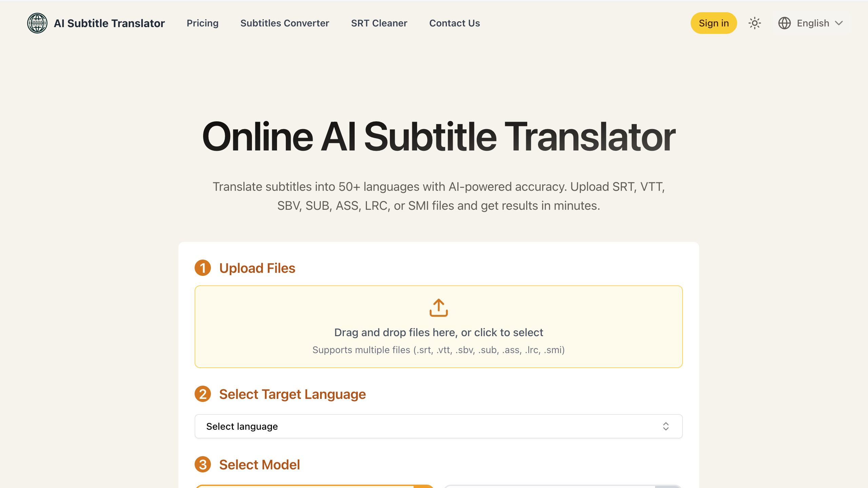Open the Pricing page

tap(202, 23)
